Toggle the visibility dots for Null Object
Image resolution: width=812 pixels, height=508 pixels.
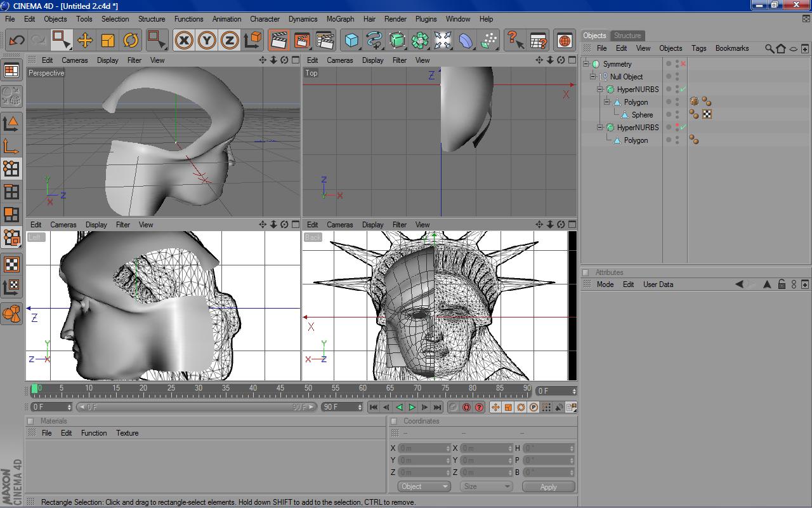tap(677, 77)
